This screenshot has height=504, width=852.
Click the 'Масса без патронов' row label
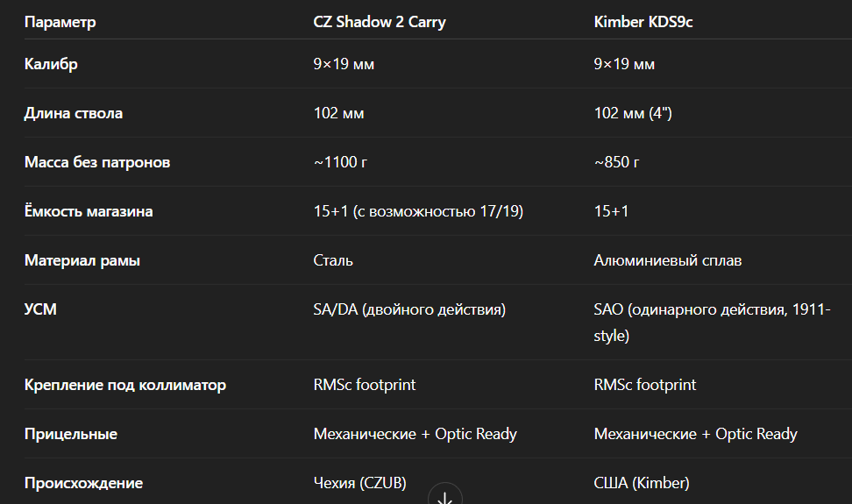pos(97,162)
